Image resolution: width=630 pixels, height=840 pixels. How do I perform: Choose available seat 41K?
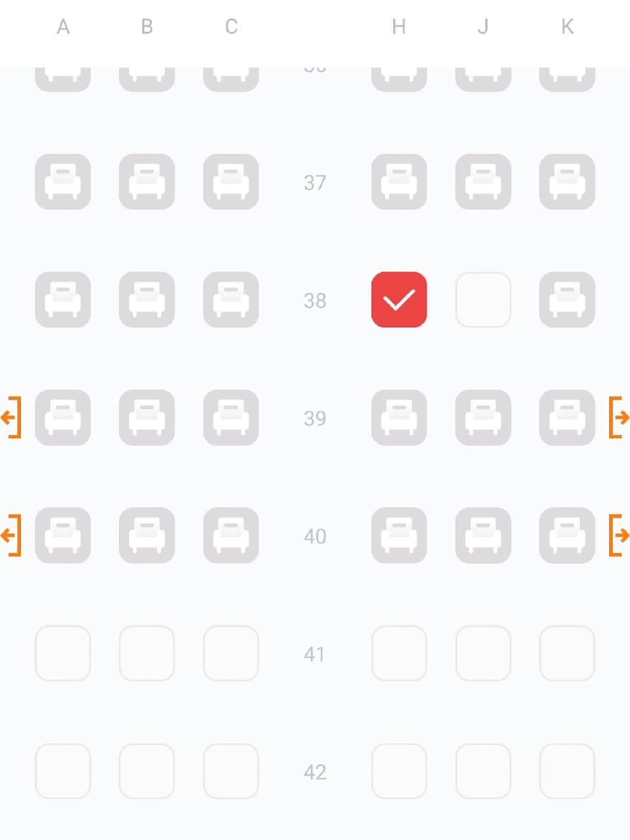click(x=567, y=654)
